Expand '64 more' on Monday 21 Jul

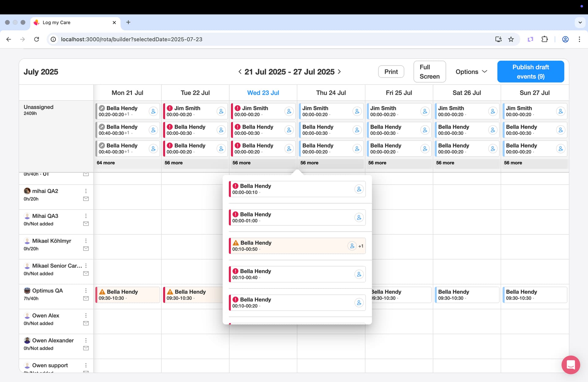[x=106, y=163]
